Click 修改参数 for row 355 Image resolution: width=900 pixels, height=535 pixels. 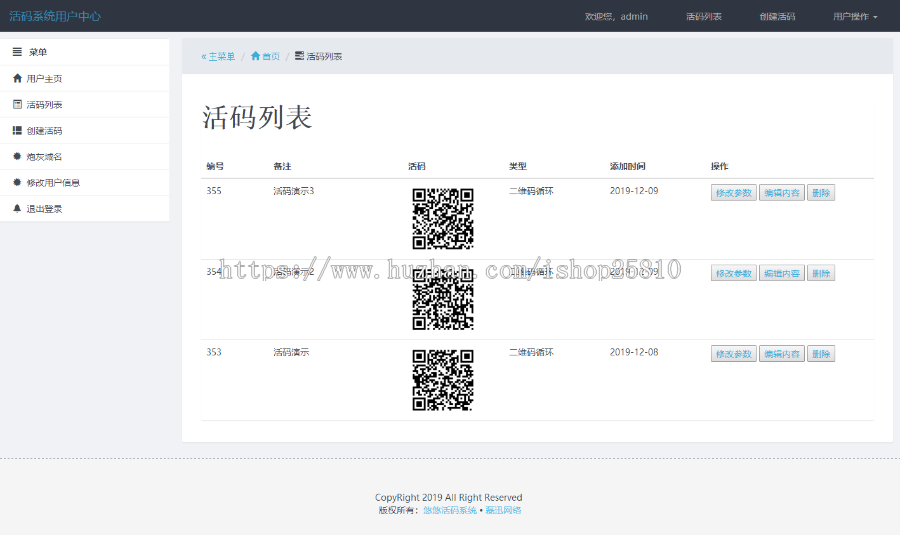click(734, 193)
